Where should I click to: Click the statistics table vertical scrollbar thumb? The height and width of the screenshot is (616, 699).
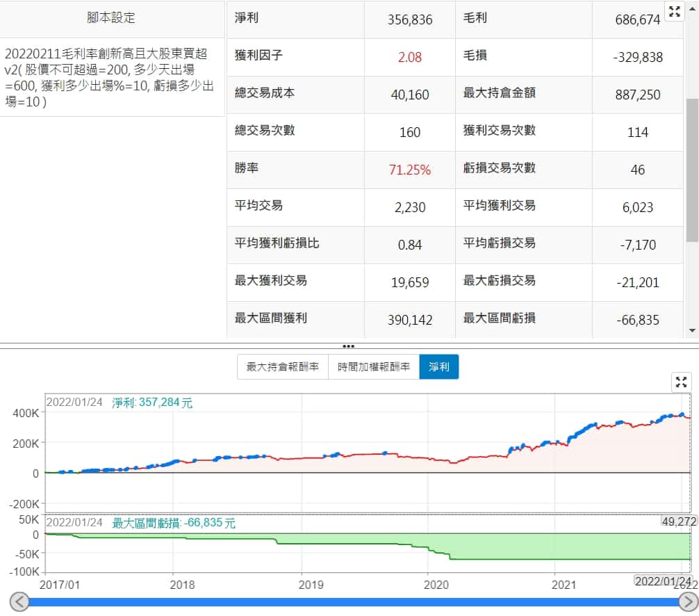[x=692, y=170]
